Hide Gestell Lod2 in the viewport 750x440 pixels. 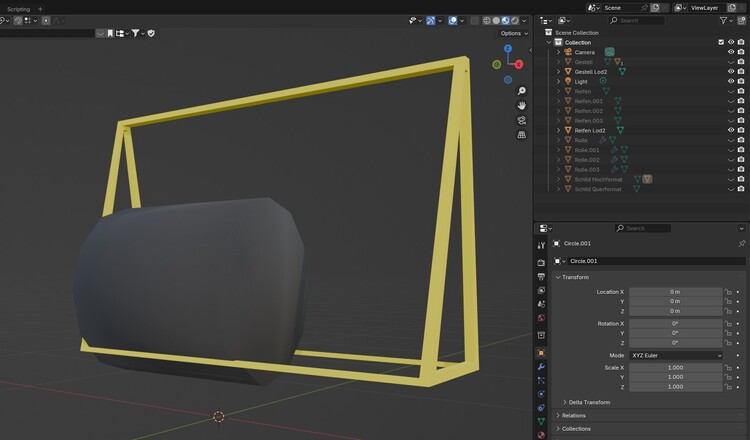(731, 72)
